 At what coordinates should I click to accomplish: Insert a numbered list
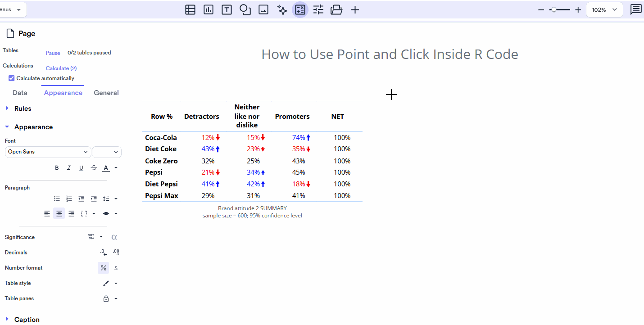pos(69,199)
